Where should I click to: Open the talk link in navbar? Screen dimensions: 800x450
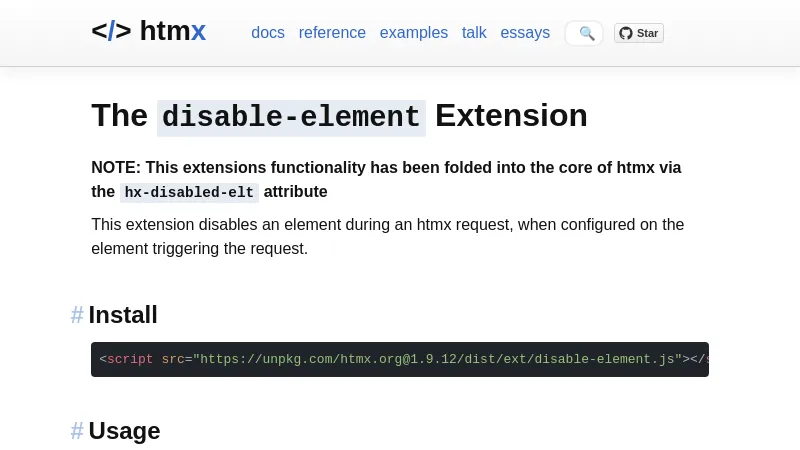point(474,33)
